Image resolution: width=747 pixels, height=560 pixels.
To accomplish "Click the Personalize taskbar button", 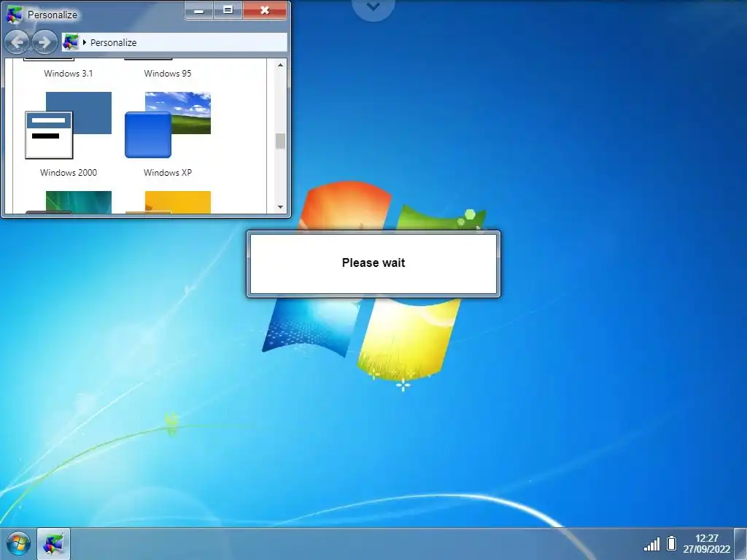I will [53, 544].
